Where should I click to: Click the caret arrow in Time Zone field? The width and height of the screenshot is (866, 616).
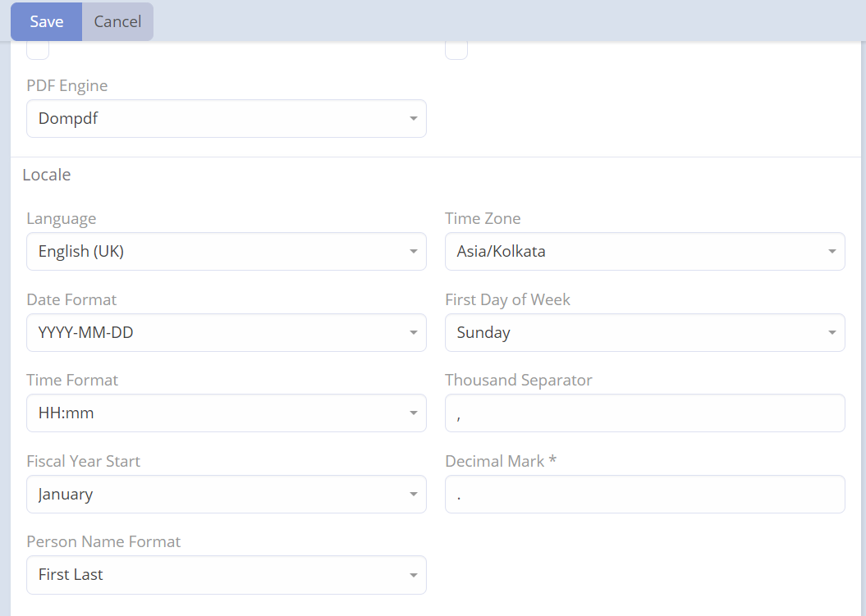pos(832,252)
